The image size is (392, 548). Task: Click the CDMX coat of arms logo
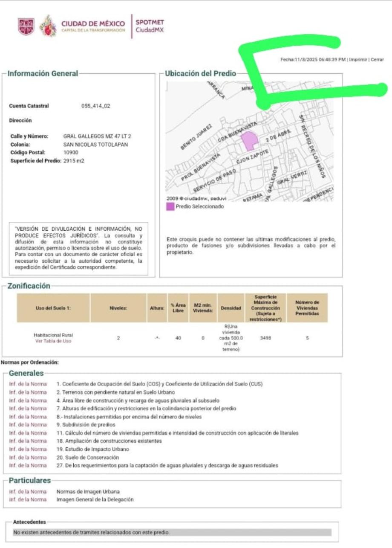[x=26, y=26]
